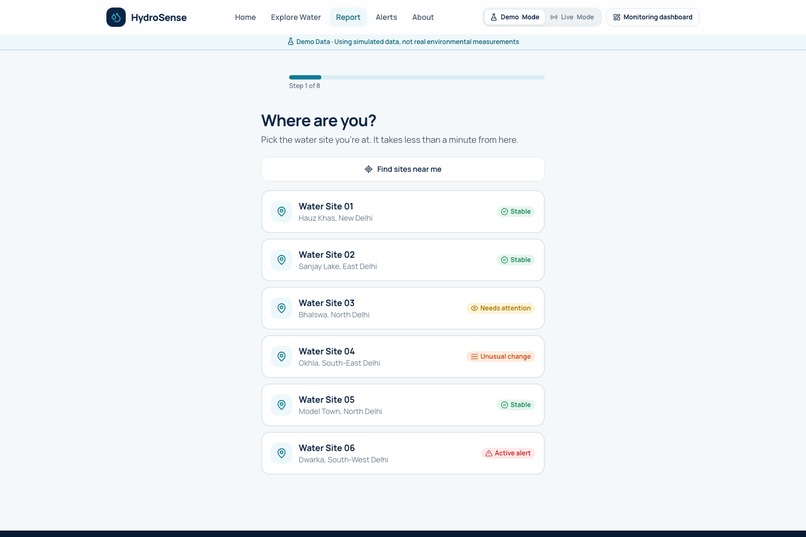This screenshot has height=537, width=806.
Task: Click 'Dwarka, South-West Delhi' text
Action: (343, 459)
